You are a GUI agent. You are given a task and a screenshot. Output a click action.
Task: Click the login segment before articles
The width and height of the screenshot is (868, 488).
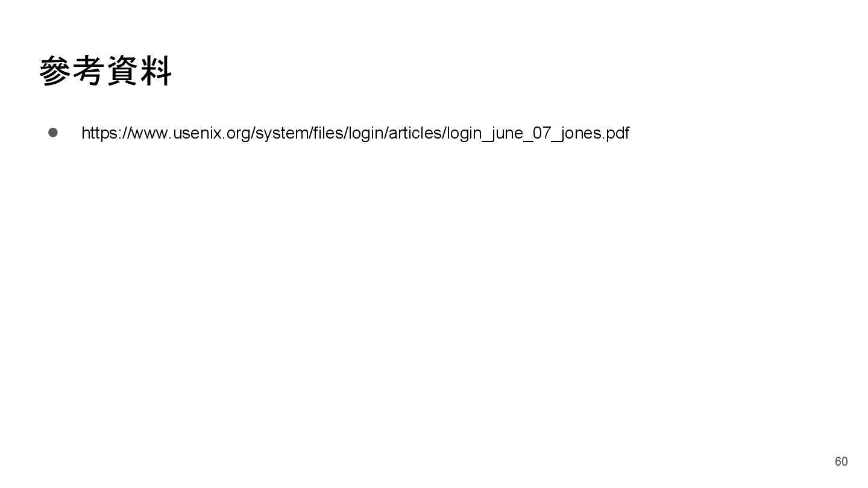366,133
